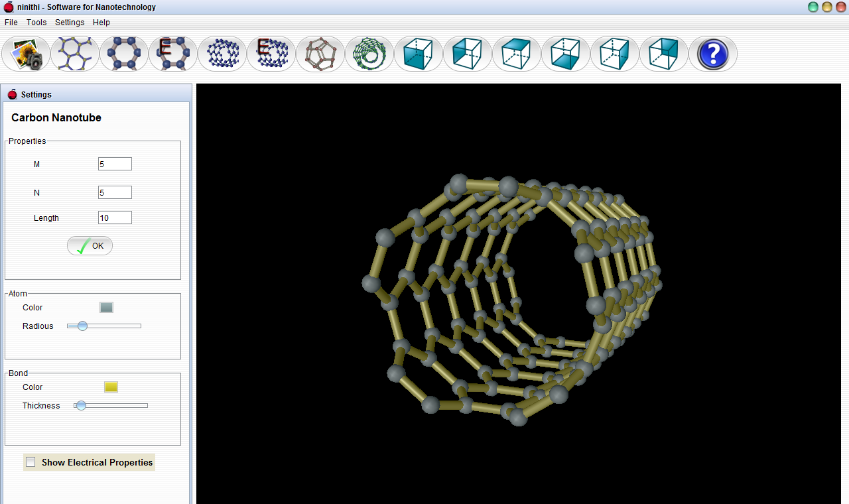
Task: Open the Settings menu
Action: pyautogui.click(x=70, y=22)
